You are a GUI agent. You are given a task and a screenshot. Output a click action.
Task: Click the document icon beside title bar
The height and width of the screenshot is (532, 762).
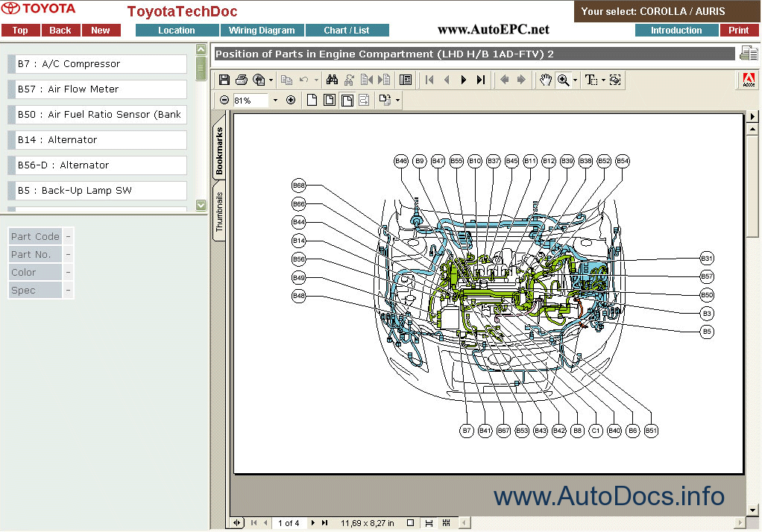749,52
